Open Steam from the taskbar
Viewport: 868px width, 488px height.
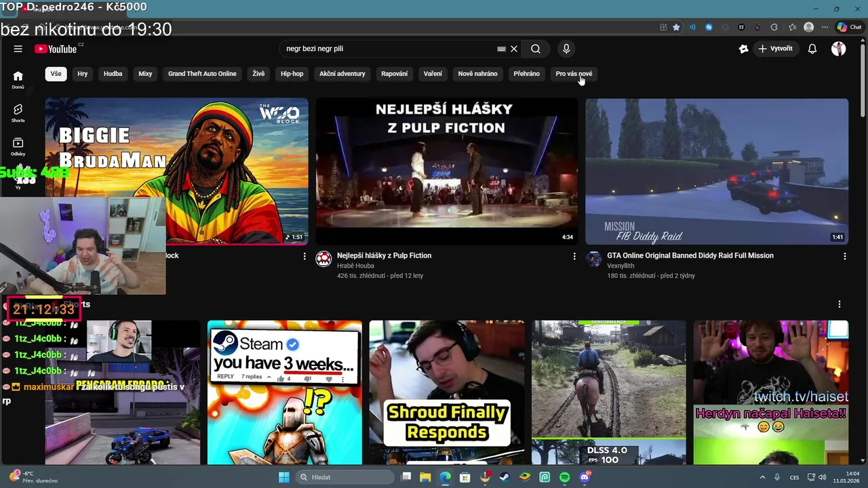pos(505,477)
